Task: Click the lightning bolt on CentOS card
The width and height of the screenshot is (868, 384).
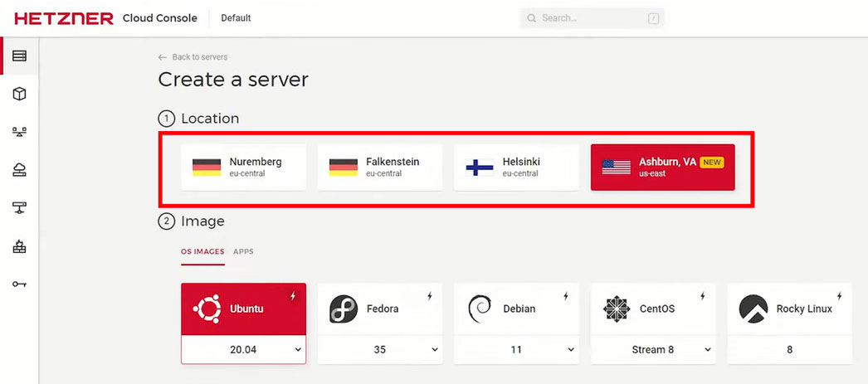Action: point(703,296)
